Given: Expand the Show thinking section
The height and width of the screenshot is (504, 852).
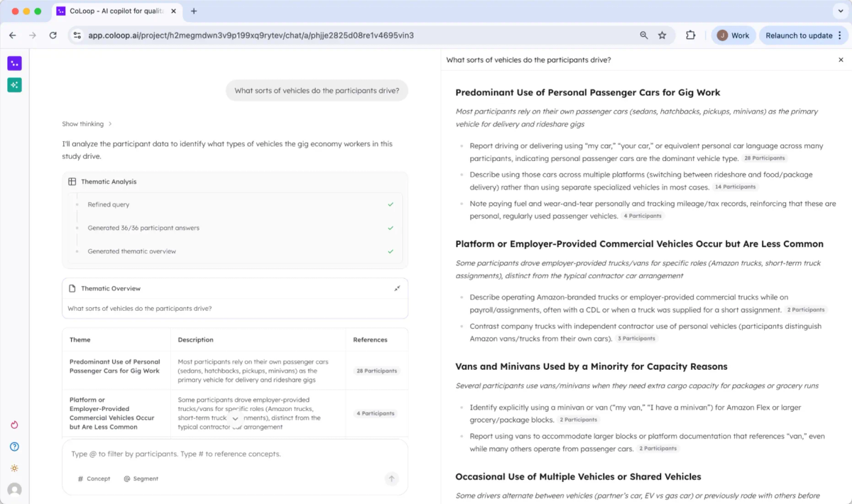Looking at the screenshot, I should click(x=87, y=124).
